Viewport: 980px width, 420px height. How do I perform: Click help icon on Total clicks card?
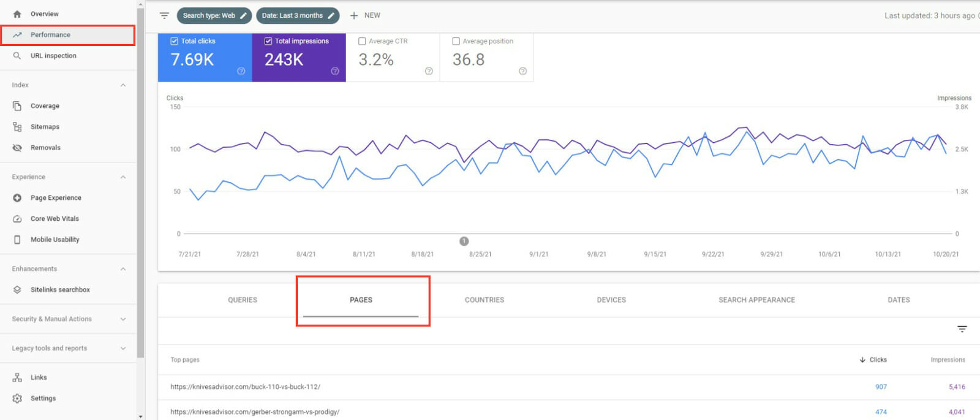click(241, 71)
